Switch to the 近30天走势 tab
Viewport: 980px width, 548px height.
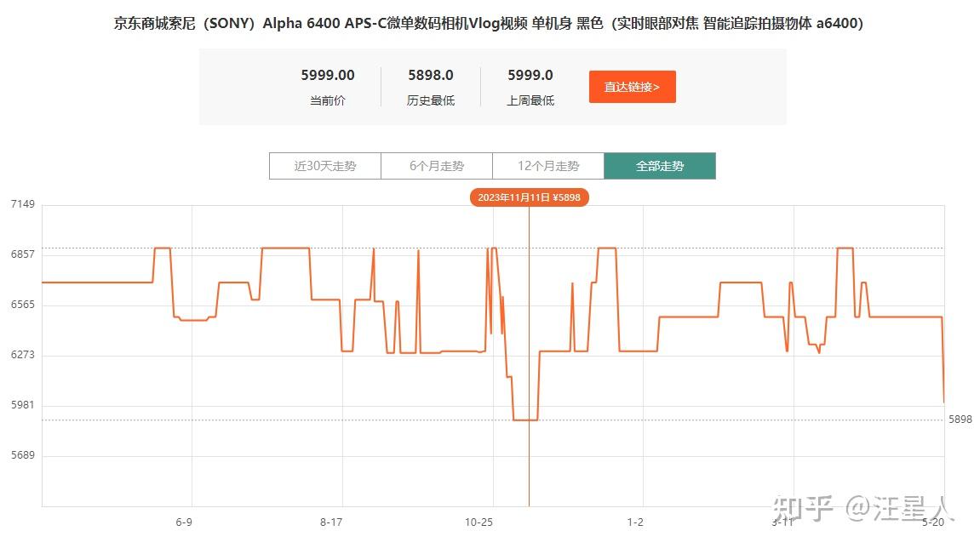[x=324, y=165]
